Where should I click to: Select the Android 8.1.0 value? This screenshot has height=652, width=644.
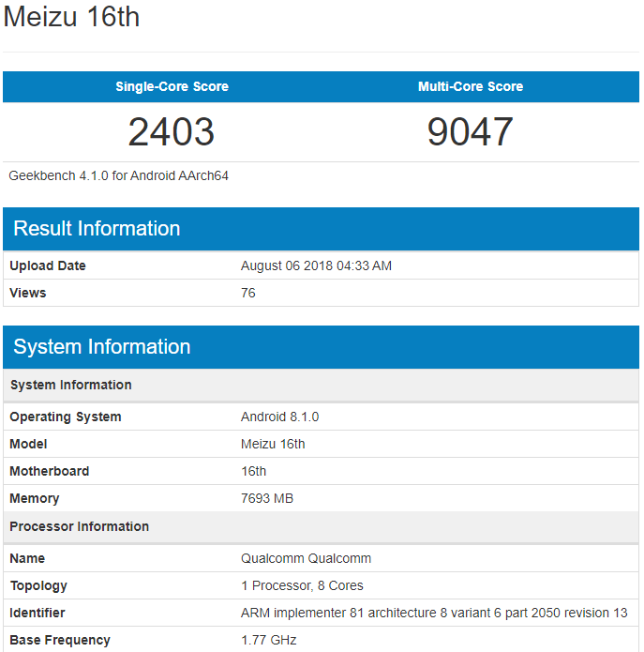pyautogui.click(x=280, y=417)
